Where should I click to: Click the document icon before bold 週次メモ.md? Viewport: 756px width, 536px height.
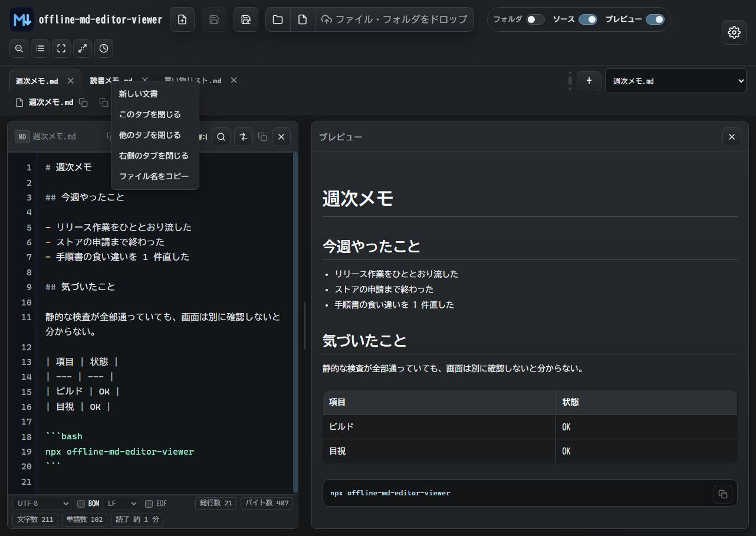tap(19, 103)
